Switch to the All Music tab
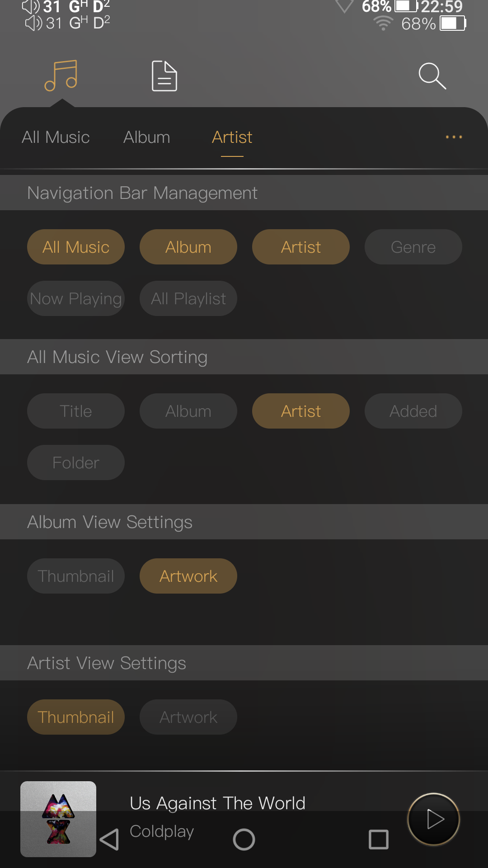Screen dimensions: 488x868 coord(56,137)
